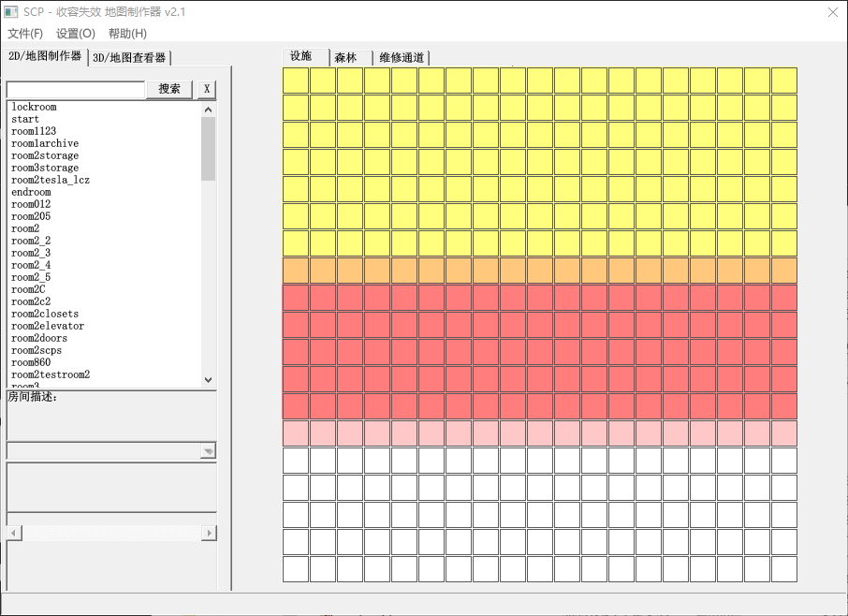This screenshot has height=616, width=848.
Task: Select room2tesla_lcz in the room list
Action: [51, 180]
